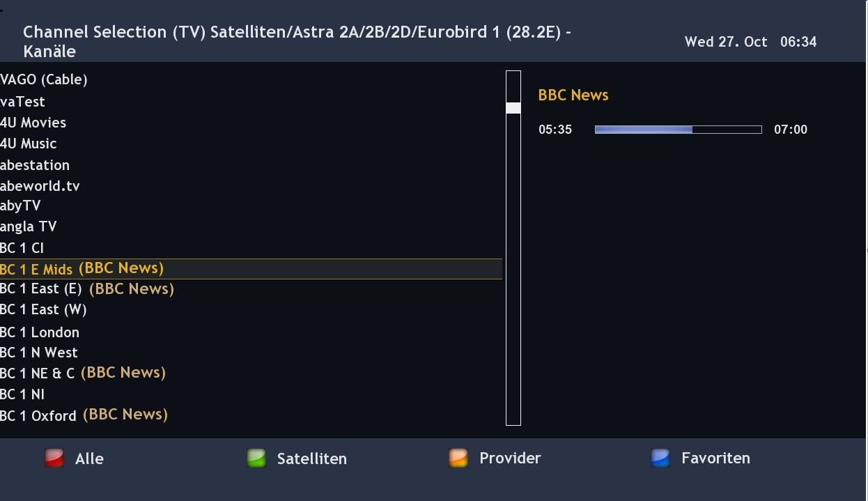
Task: Click the channel list scrollbar thumb
Action: (513, 108)
